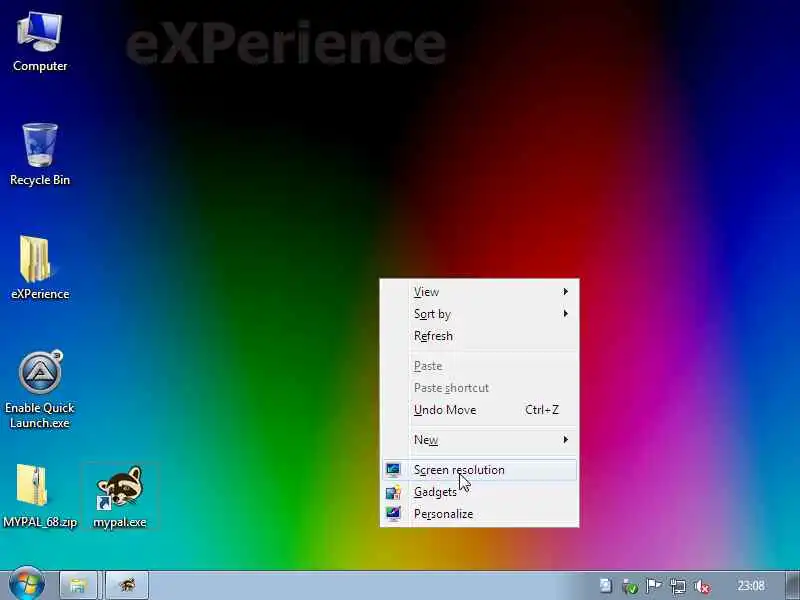Expand the New submenu
Screen dimensions: 800x600
click(479, 440)
